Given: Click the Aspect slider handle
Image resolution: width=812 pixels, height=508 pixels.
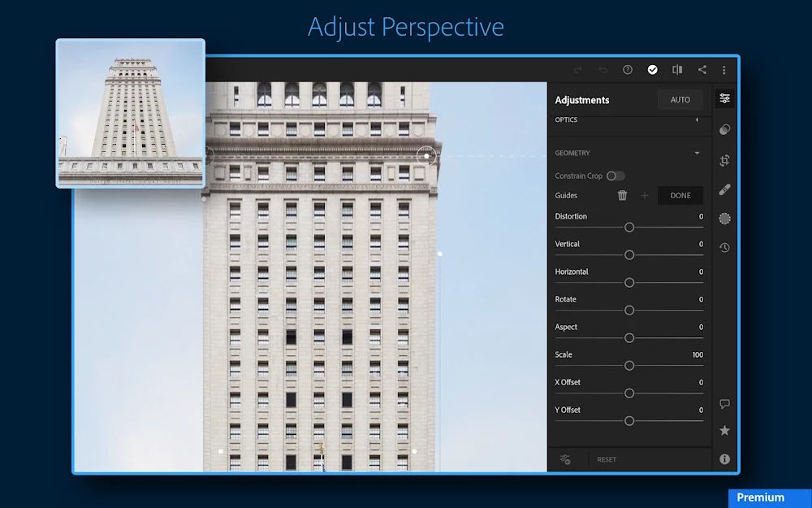Looking at the screenshot, I should [x=629, y=338].
